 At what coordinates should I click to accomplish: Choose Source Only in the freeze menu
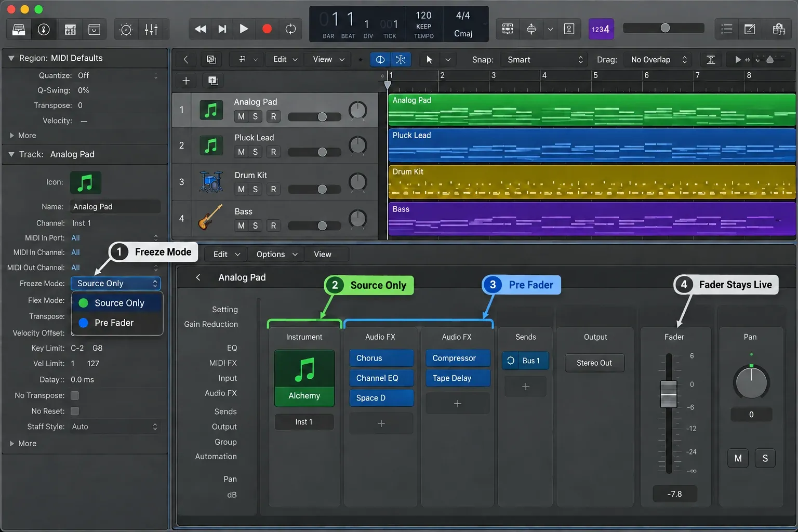click(x=117, y=303)
